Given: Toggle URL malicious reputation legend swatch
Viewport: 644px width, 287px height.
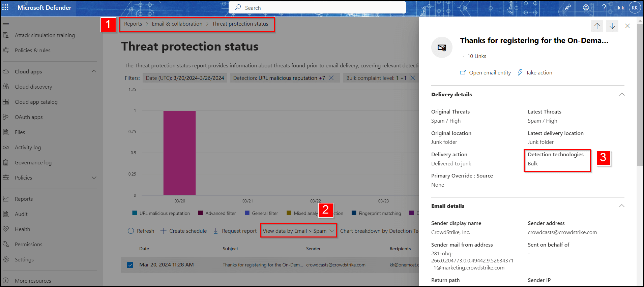Looking at the screenshot, I should [x=135, y=213].
